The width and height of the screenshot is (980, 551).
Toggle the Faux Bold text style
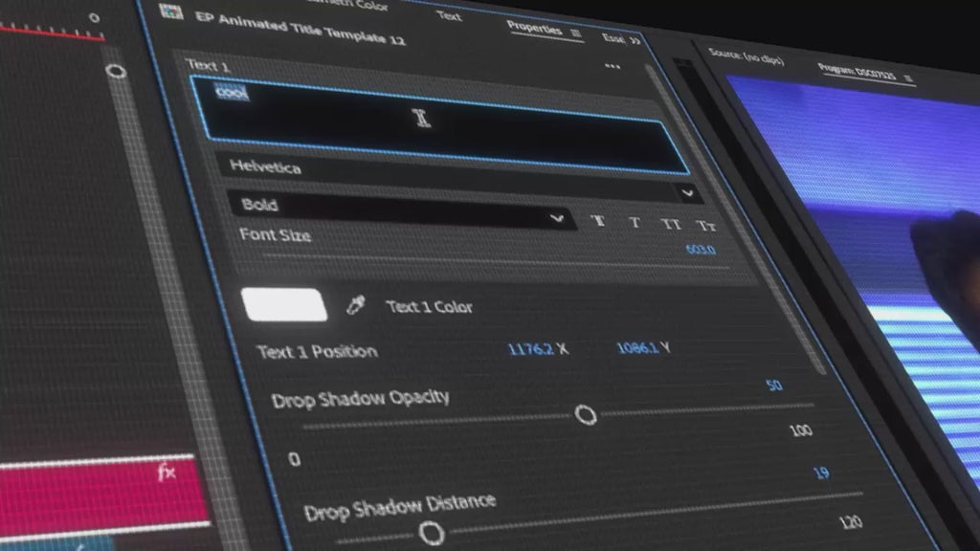(599, 220)
